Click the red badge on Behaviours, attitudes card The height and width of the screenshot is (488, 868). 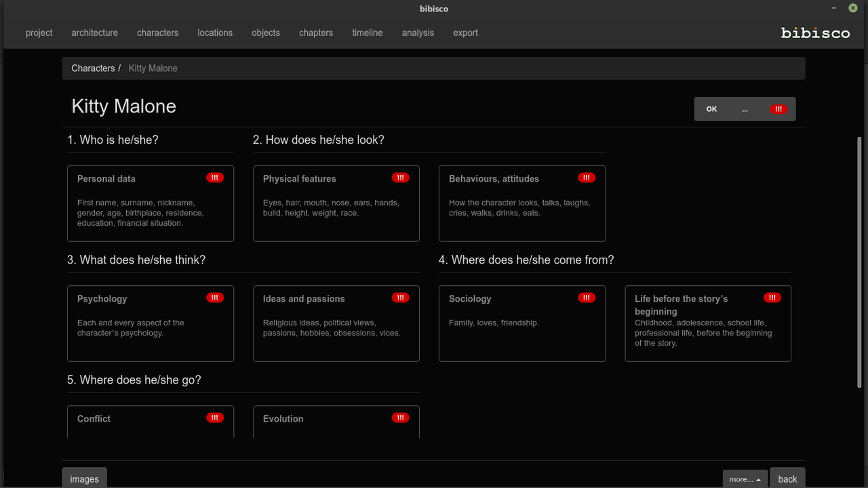point(587,178)
